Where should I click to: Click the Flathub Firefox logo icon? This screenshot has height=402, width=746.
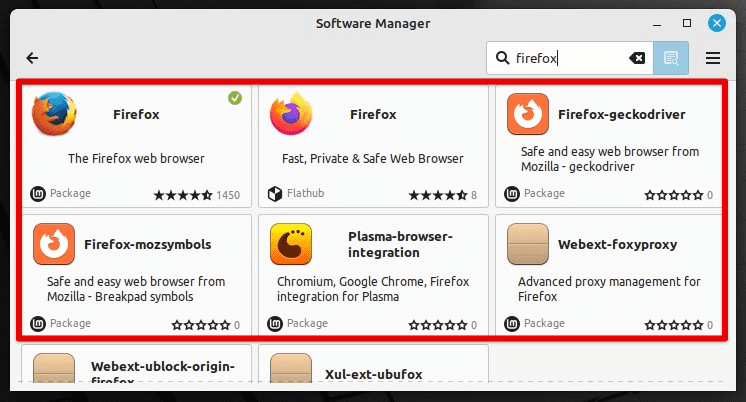coord(291,114)
